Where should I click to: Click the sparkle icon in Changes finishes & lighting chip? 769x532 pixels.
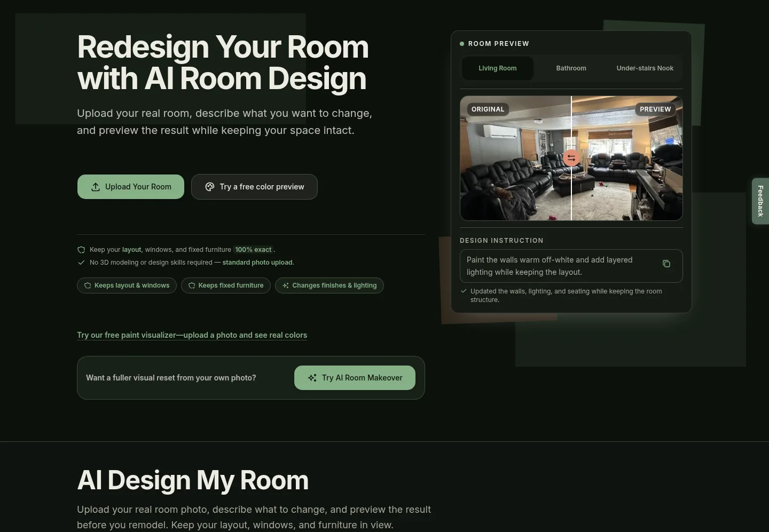(x=286, y=285)
